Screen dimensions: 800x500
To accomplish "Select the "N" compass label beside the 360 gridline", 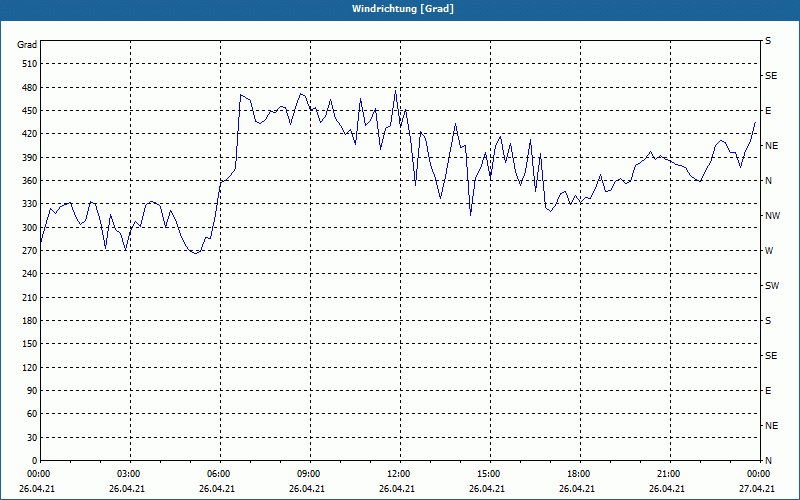I will click(769, 181).
